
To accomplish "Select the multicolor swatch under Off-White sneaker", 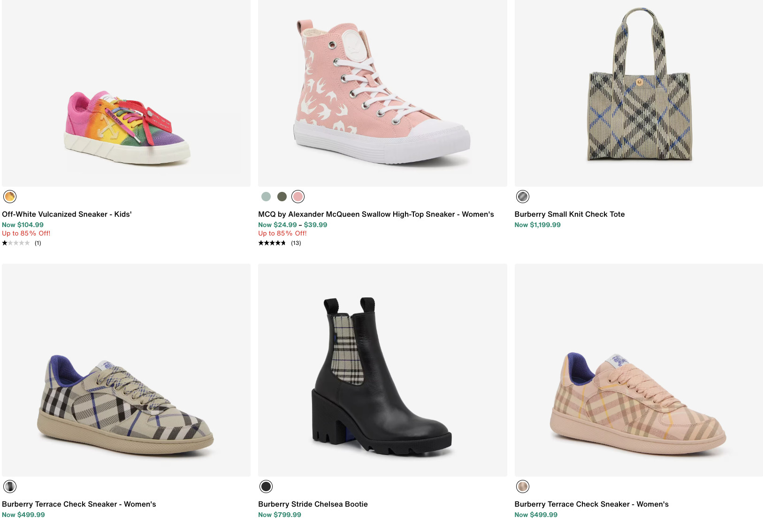I will click(x=10, y=197).
